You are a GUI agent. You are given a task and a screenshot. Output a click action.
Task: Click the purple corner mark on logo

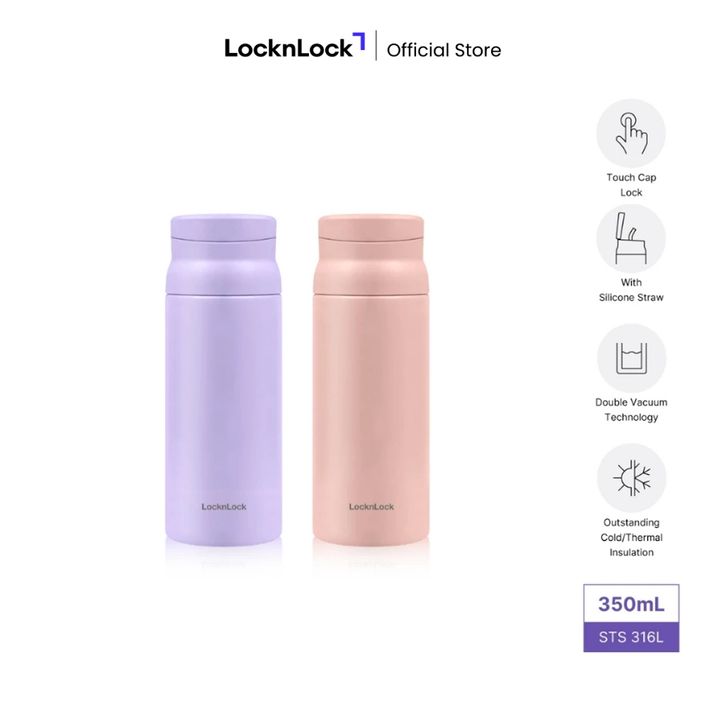point(359,40)
